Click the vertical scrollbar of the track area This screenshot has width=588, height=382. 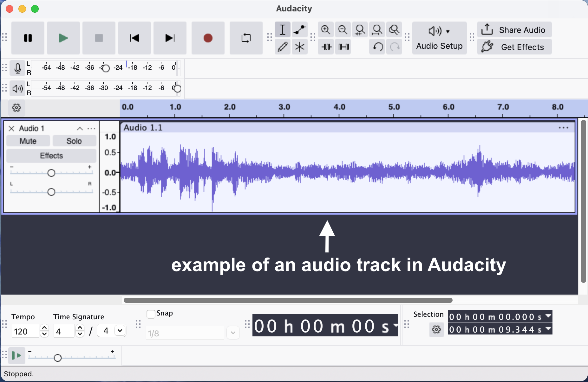(x=584, y=201)
